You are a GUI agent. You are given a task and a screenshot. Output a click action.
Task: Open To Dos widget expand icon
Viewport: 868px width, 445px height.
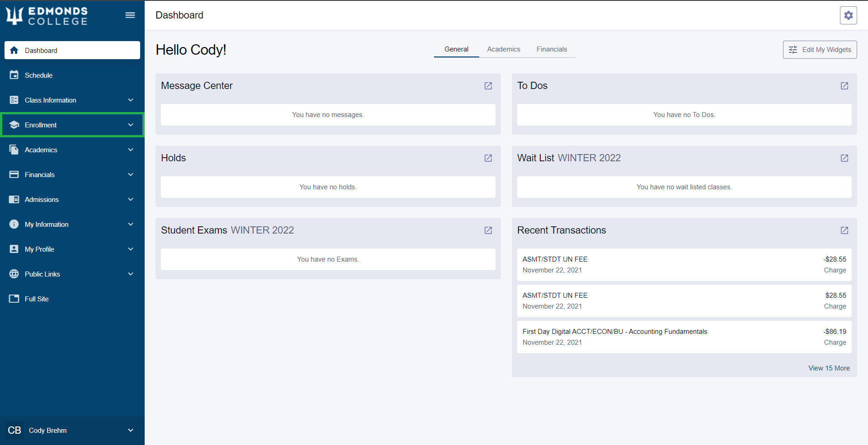(844, 86)
